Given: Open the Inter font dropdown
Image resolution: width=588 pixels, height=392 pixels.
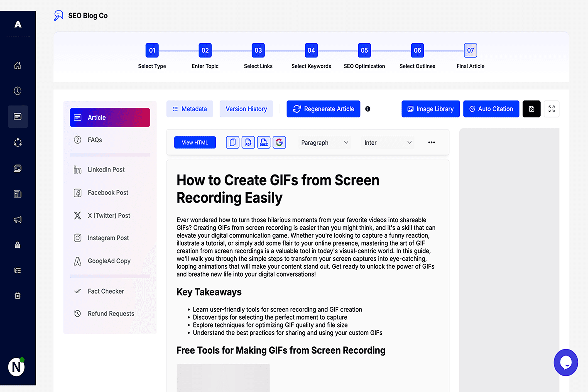Looking at the screenshot, I should (x=387, y=142).
